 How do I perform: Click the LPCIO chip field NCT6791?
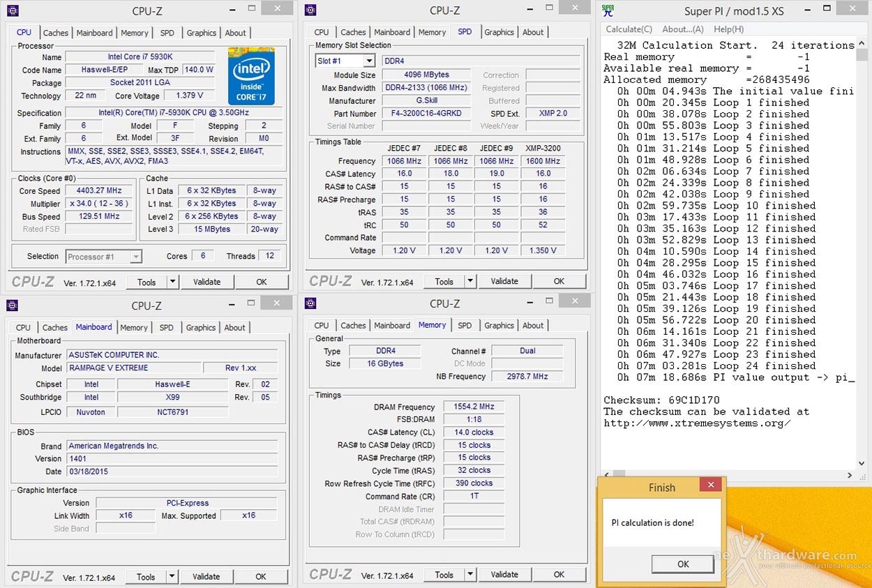[172, 412]
